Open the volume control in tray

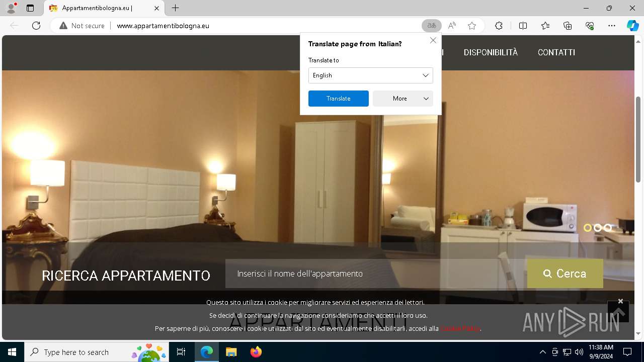coord(579,352)
